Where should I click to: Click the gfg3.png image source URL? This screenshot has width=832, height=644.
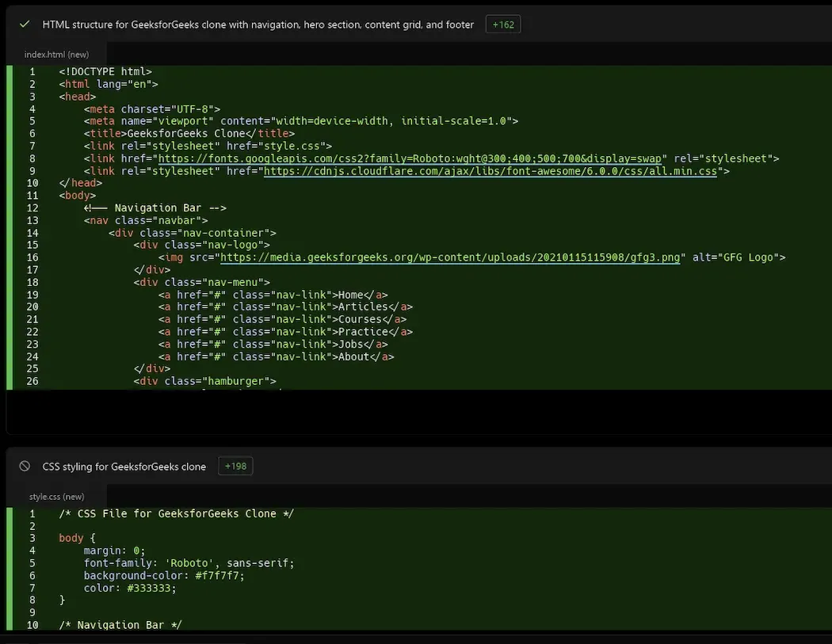coord(452,257)
